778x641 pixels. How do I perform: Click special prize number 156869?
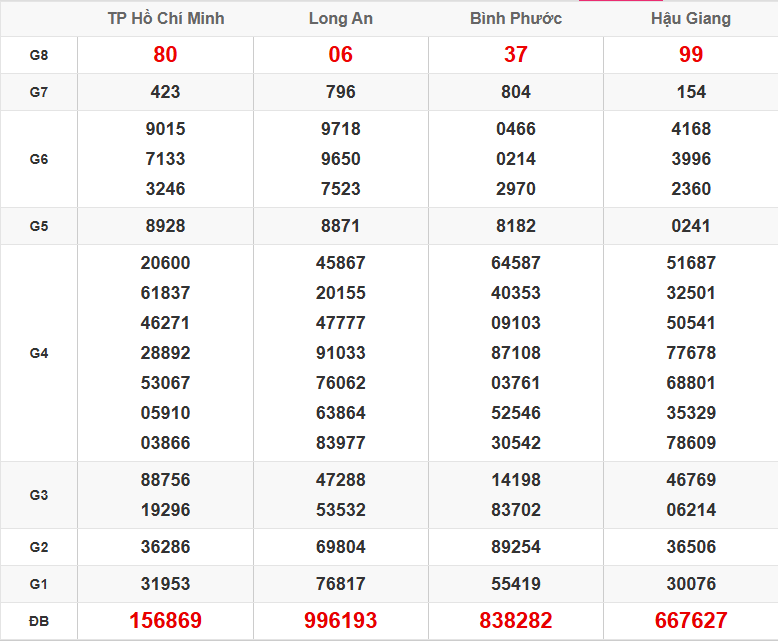pyautogui.click(x=165, y=621)
